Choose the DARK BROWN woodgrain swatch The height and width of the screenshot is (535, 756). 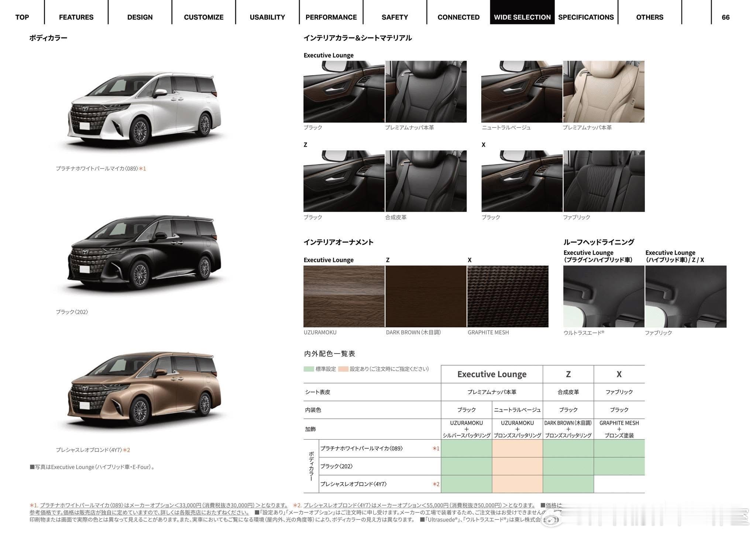click(x=426, y=296)
